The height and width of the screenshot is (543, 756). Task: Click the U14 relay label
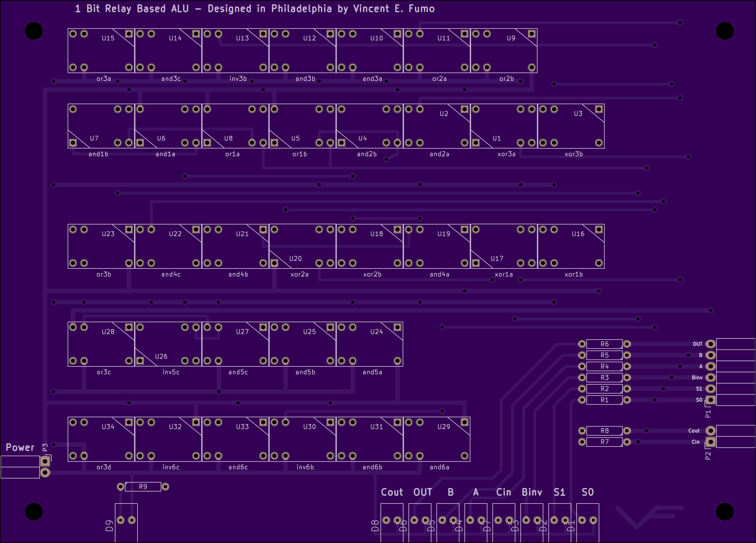(x=175, y=38)
